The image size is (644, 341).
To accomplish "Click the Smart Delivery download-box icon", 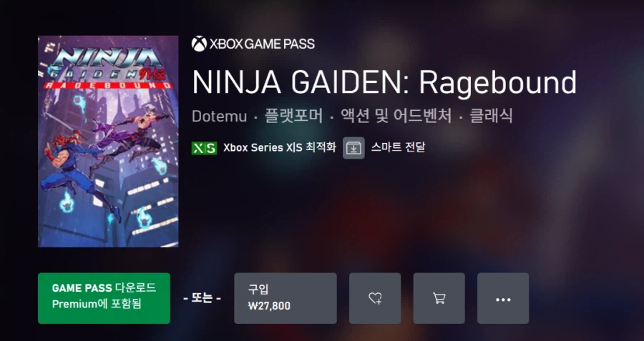I will click(353, 148).
